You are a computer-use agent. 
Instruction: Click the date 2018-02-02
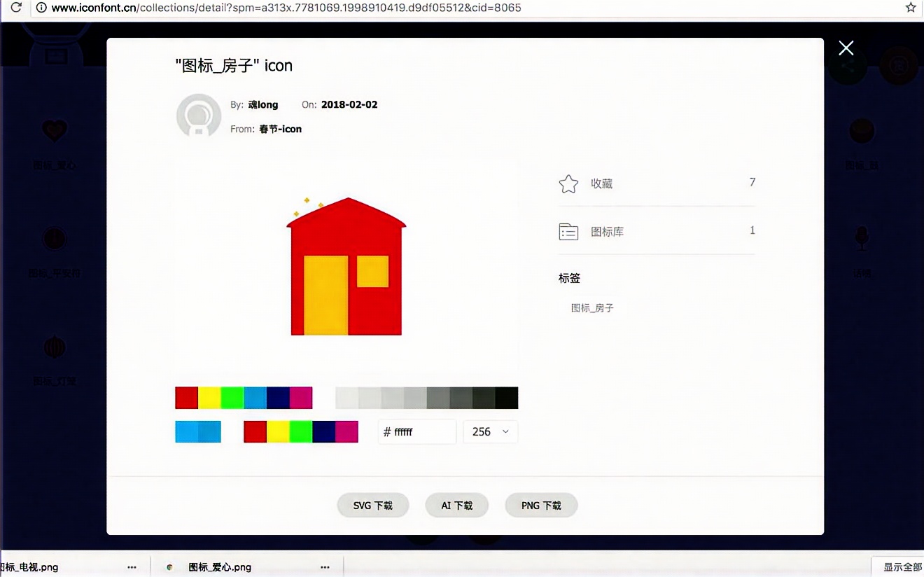point(349,104)
